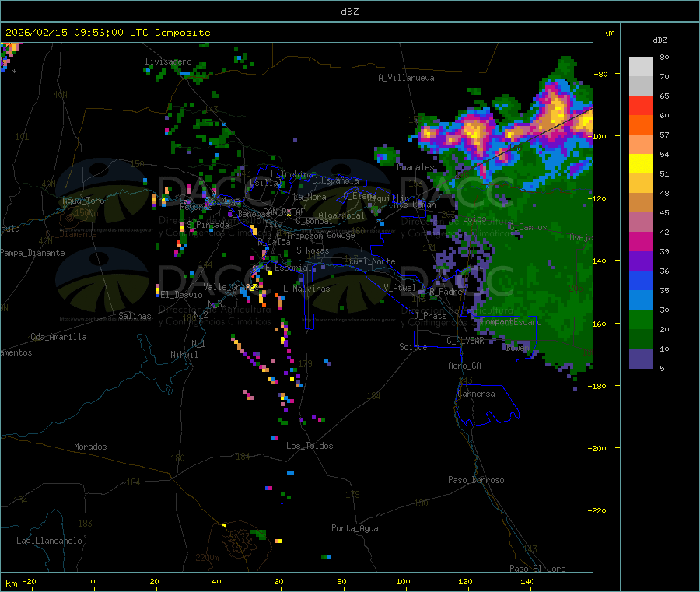This screenshot has height=592, width=700.
Task: Click the Los_Toldos label
Action: pyautogui.click(x=310, y=446)
